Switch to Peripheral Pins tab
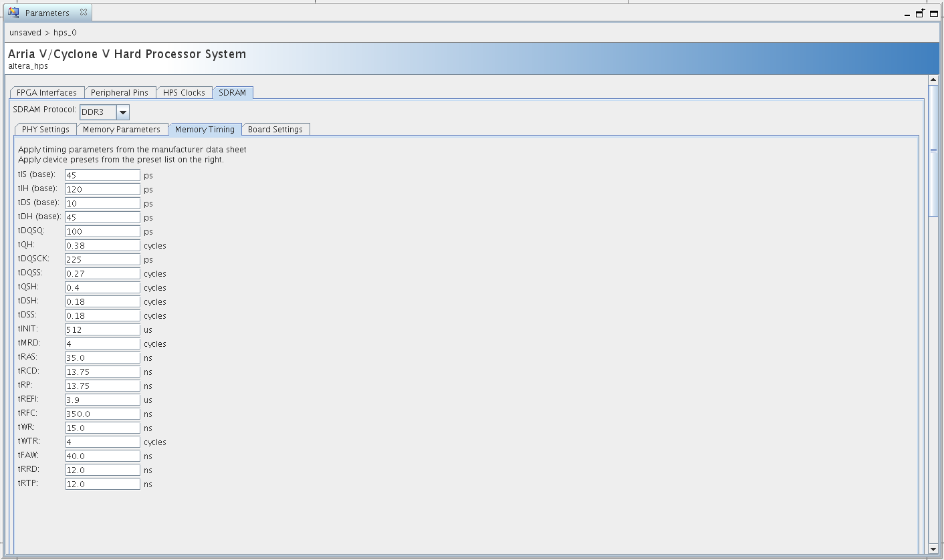 pyautogui.click(x=120, y=93)
